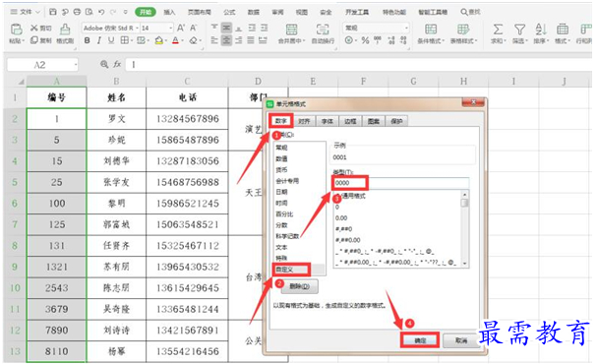Switch to the 插入 ribbon tab

(170, 12)
